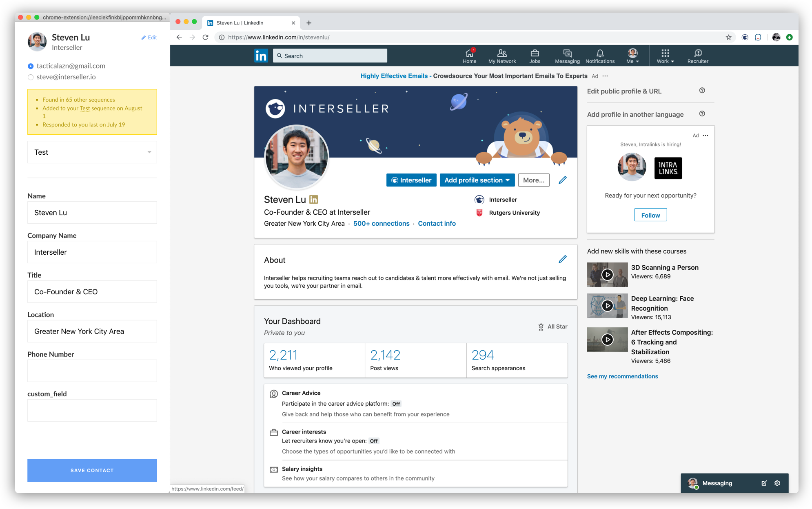Image resolution: width=812 pixels, height=509 pixels.
Task: Open the 500+ connections link
Action: [381, 223]
